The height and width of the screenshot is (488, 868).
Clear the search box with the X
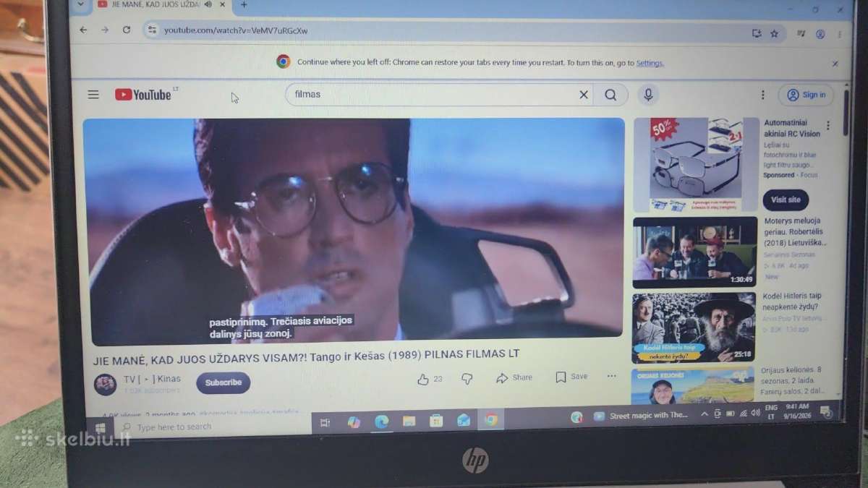tap(584, 95)
